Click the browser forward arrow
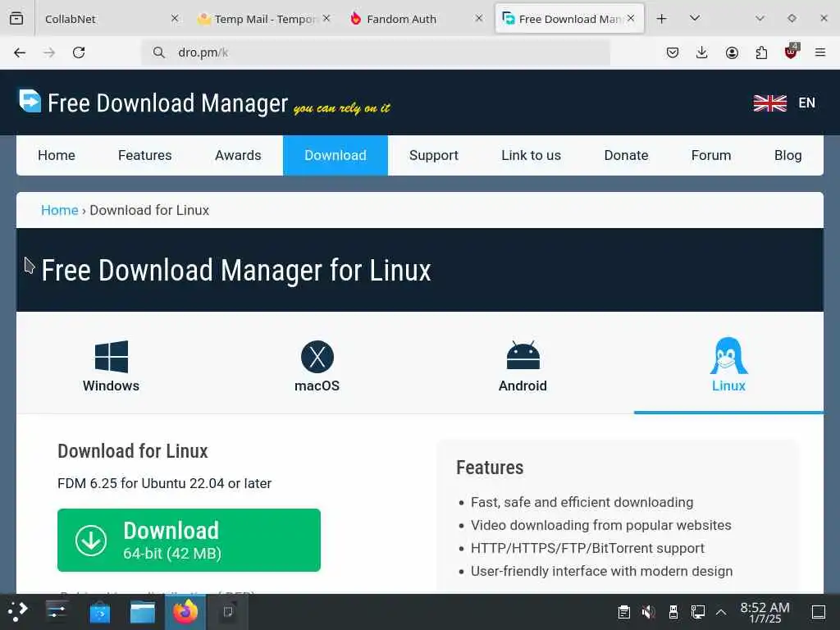Screen dimensions: 840x630 coord(49,52)
